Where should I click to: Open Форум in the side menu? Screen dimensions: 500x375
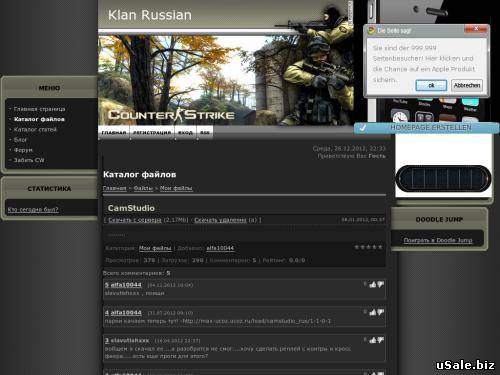tap(23, 150)
